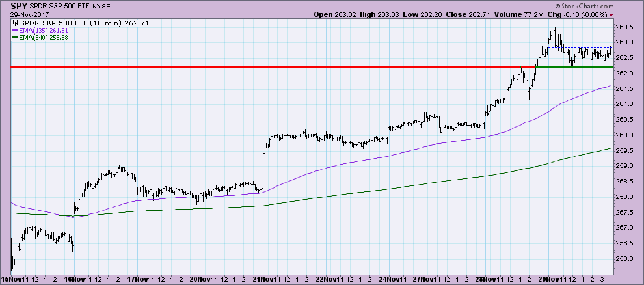Click the 257.0 price axis label
Viewport: 644px width, 285px height.
(624, 228)
